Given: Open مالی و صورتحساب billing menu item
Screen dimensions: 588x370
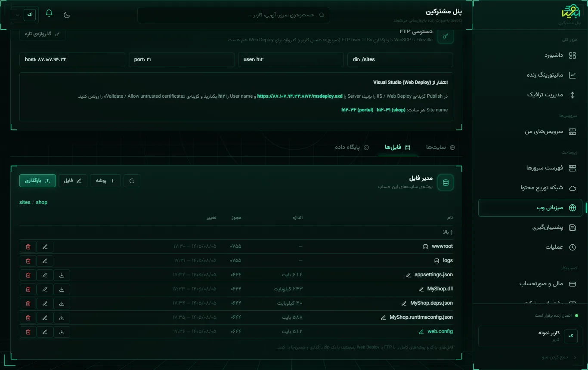Looking at the screenshot, I should pos(530,284).
